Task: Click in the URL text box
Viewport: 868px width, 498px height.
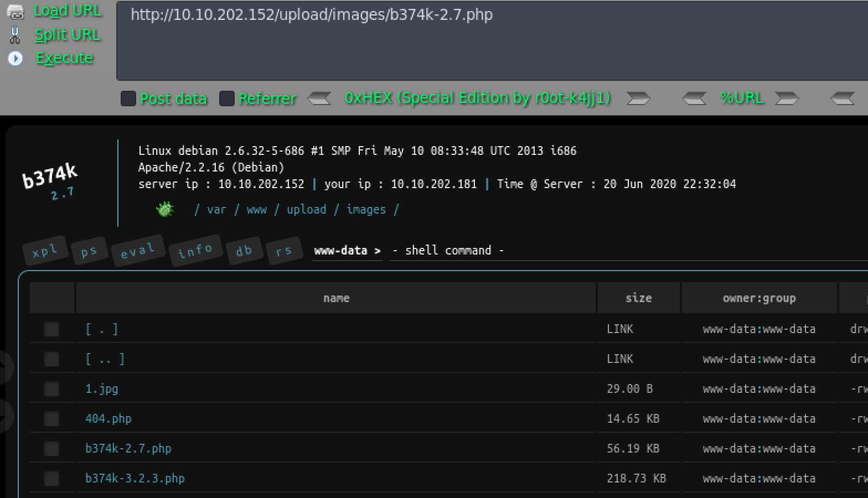Action: (492, 41)
